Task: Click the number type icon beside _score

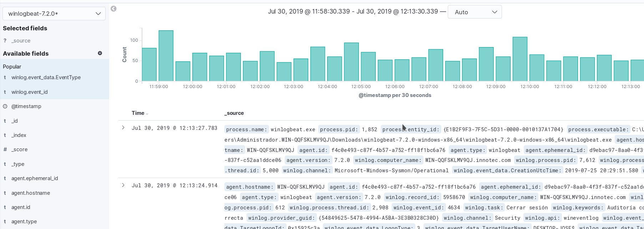Action: 5,149
